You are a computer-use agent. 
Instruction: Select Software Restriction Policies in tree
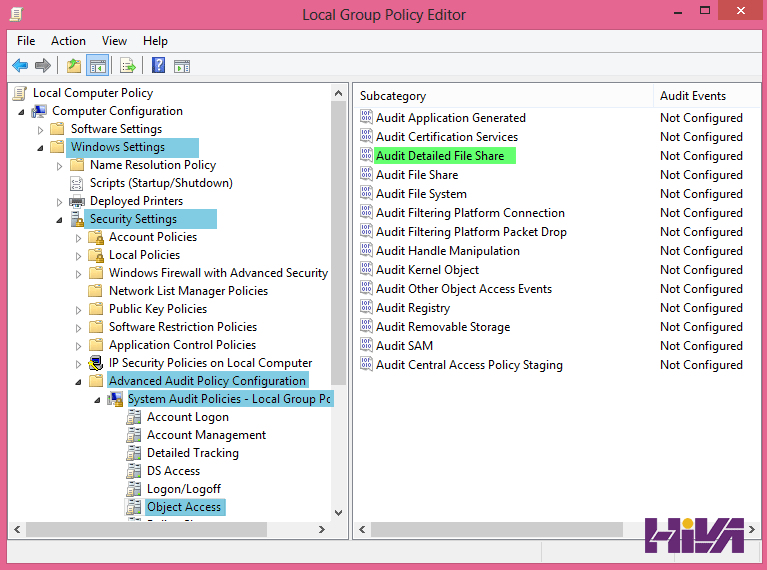point(182,327)
